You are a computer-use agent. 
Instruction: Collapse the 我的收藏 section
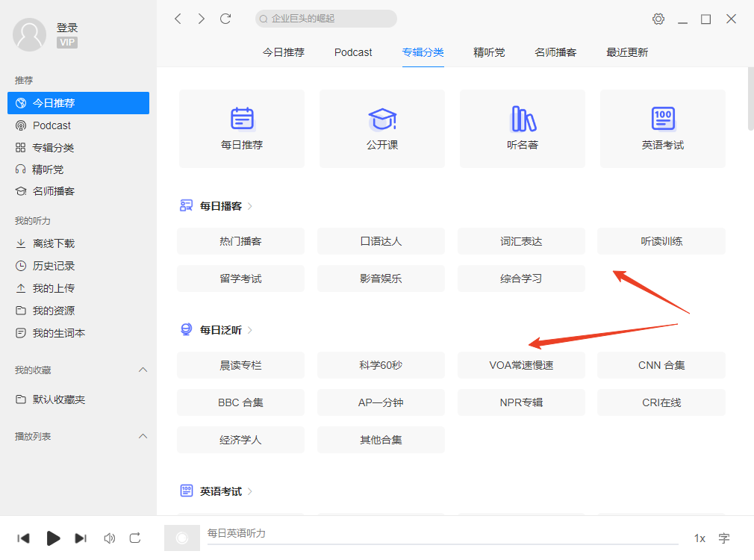143,370
